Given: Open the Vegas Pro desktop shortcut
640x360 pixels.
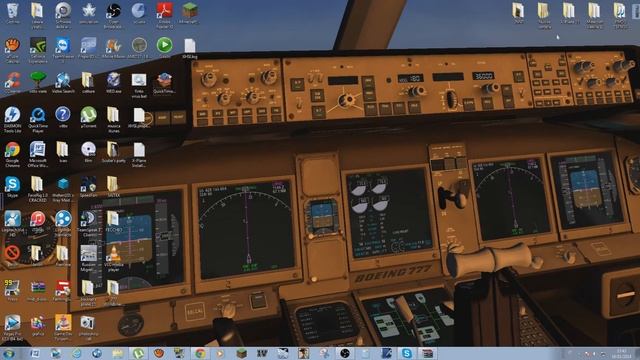Looking at the screenshot, I should 13,327.
